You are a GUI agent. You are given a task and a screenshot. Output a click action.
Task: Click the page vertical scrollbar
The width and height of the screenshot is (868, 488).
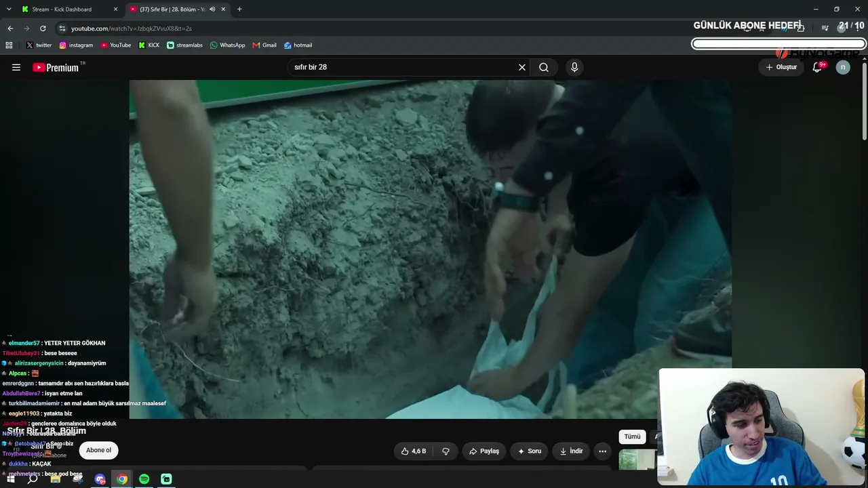point(864,102)
